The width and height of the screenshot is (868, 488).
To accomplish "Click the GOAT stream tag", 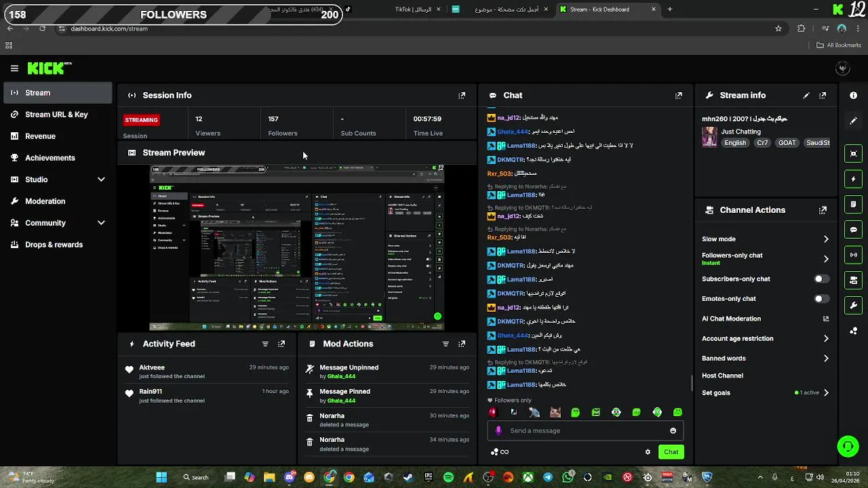I will pyautogui.click(x=787, y=143).
